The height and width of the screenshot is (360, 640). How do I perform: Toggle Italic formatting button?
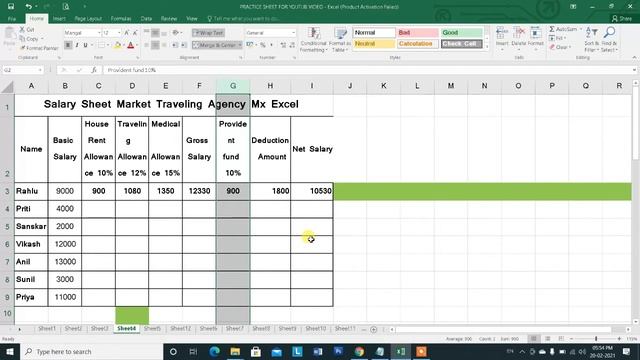pyautogui.click(x=77, y=45)
